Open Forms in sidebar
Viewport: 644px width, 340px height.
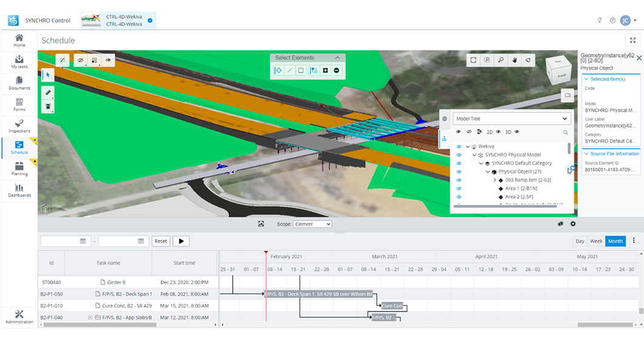tap(19, 104)
